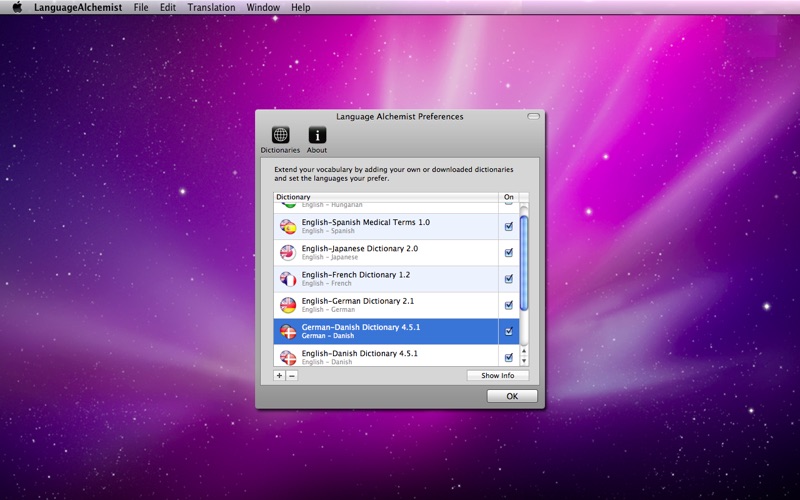Uncheck the German-Danish Dictionary 4.5.1 checkbox
The image size is (800, 500).
tap(509, 331)
